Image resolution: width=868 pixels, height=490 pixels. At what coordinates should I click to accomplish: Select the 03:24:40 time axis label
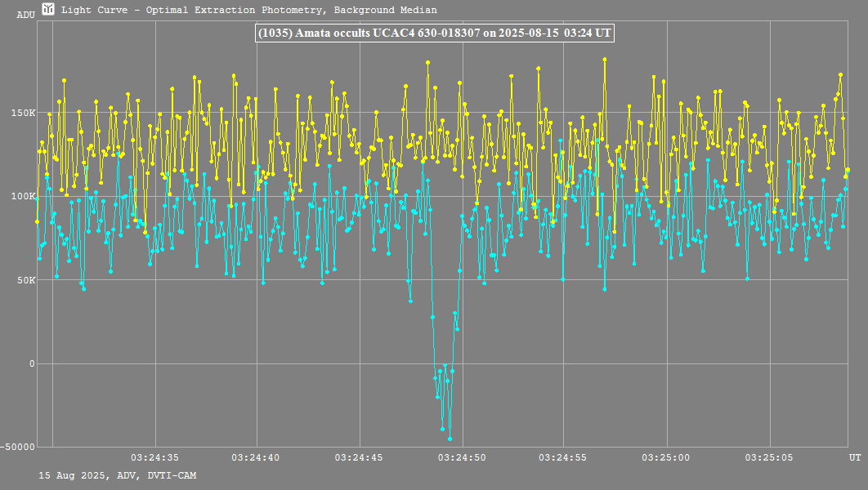[257, 457]
